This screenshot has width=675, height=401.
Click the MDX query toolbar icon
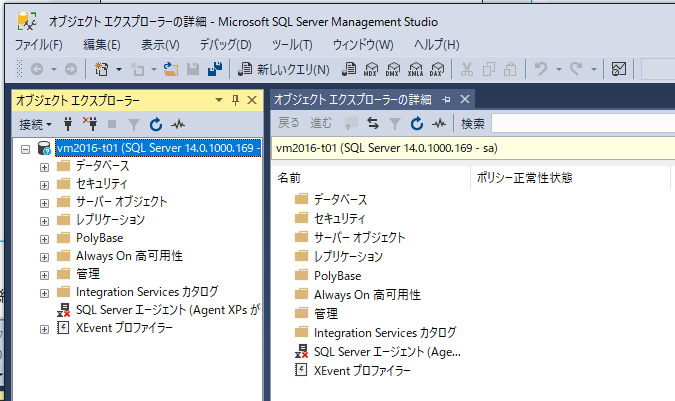click(x=371, y=69)
